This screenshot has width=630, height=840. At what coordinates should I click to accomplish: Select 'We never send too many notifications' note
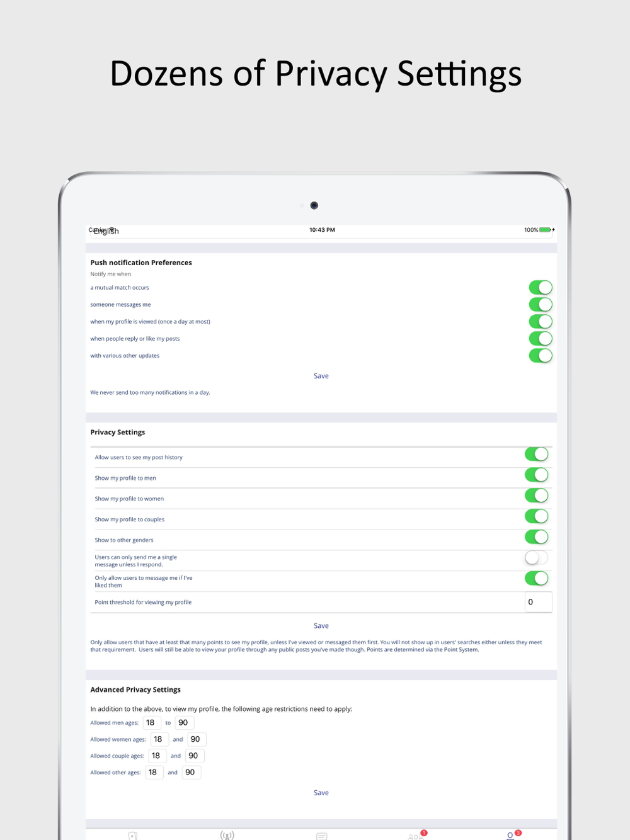(x=150, y=392)
